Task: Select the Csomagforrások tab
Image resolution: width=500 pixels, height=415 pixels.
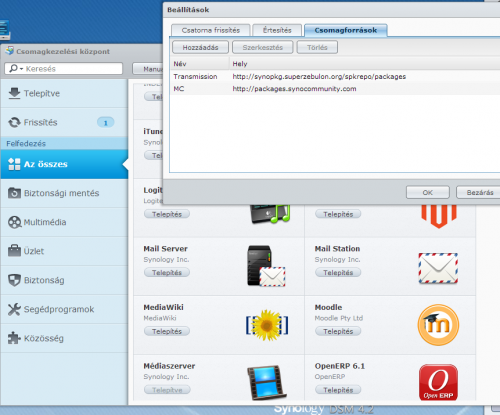Action: pyautogui.click(x=346, y=30)
